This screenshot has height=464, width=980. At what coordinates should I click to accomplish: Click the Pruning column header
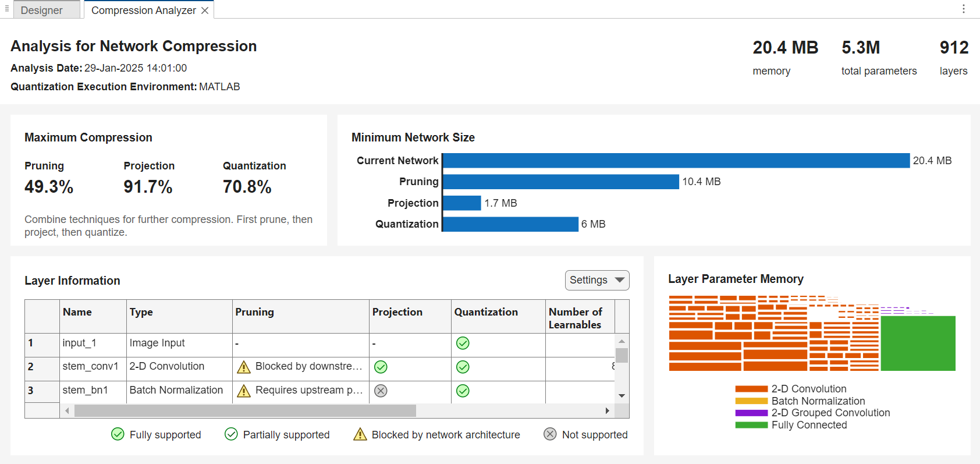click(254, 312)
